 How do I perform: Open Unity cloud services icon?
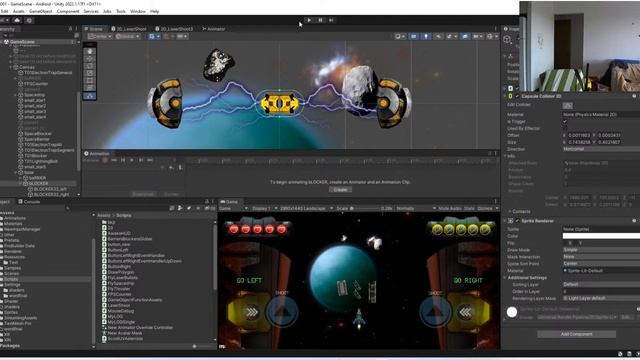coord(17,20)
